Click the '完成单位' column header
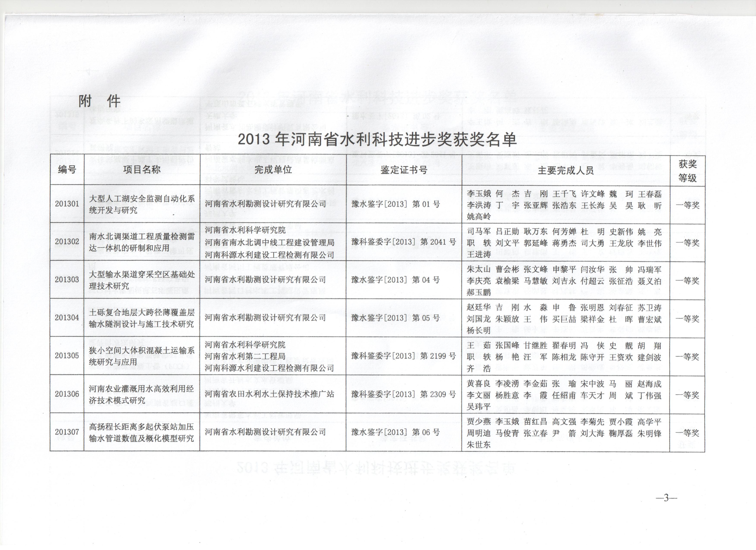 [273, 170]
